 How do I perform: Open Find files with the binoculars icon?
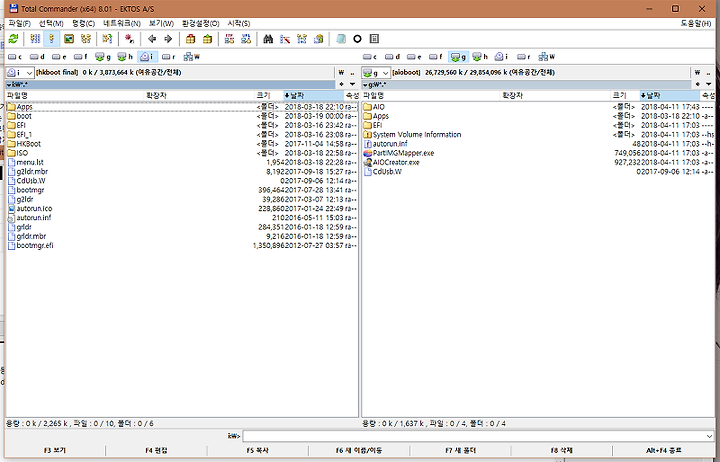pyautogui.click(x=268, y=39)
